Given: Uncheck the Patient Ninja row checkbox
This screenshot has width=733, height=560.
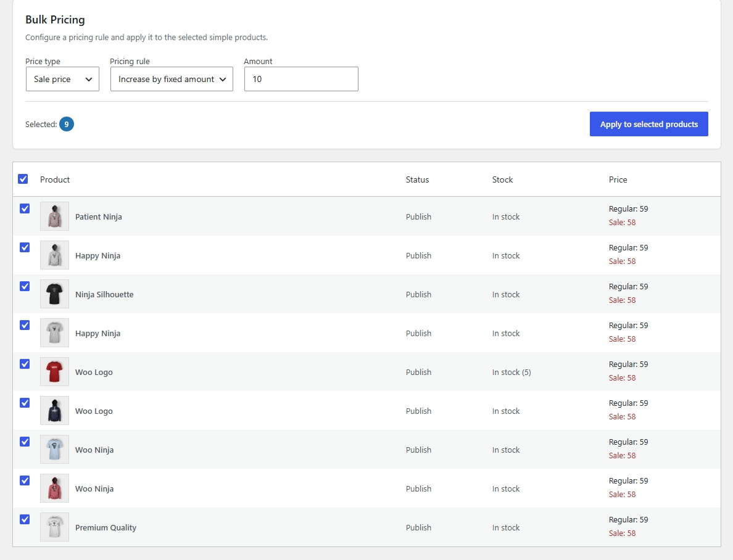Looking at the screenshot, I should (x=25, y=208).
